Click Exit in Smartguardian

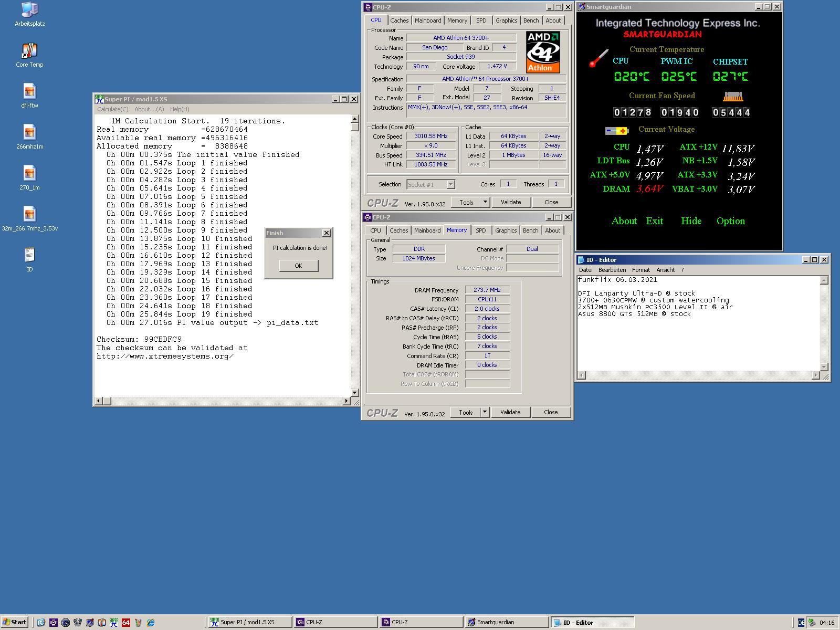(x=654, y=221)
